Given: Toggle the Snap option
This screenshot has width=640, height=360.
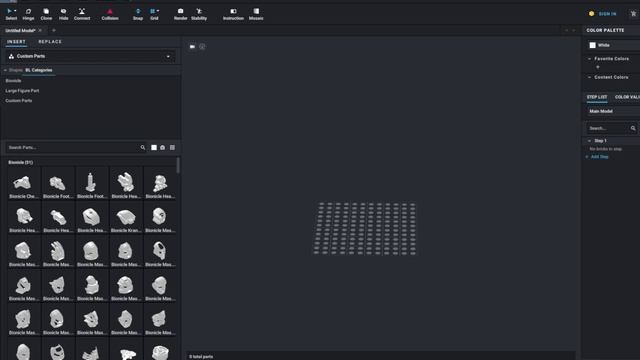Looking at the screenshot, I should pos(138,14).
